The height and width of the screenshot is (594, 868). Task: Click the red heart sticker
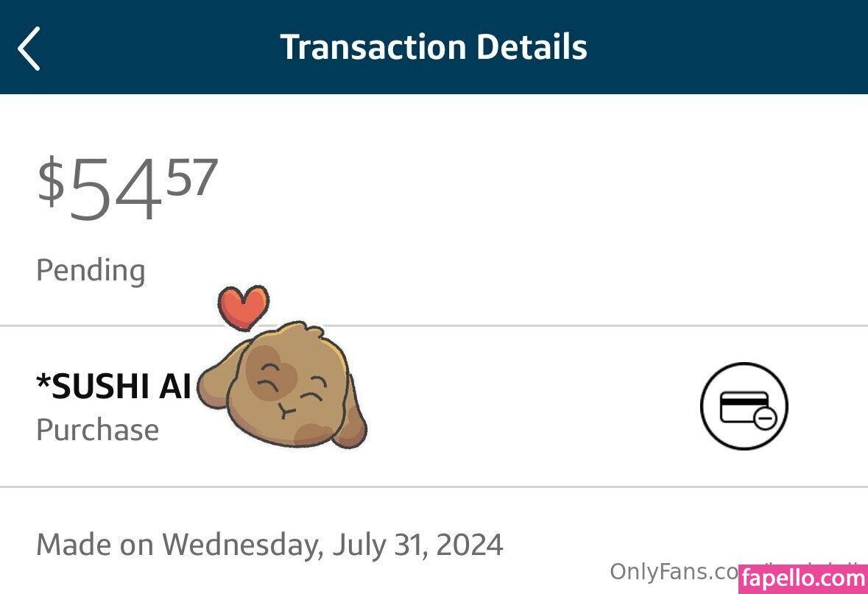(x=242, y=306)
